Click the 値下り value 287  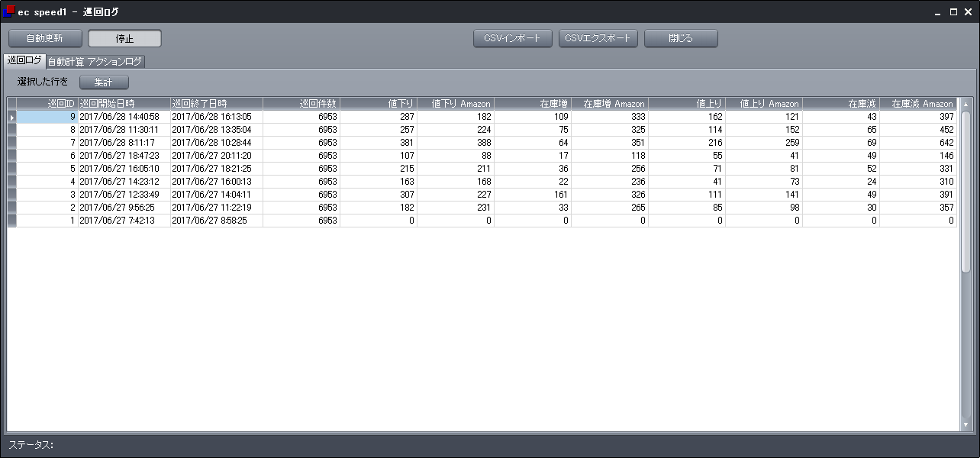(378, 117)
